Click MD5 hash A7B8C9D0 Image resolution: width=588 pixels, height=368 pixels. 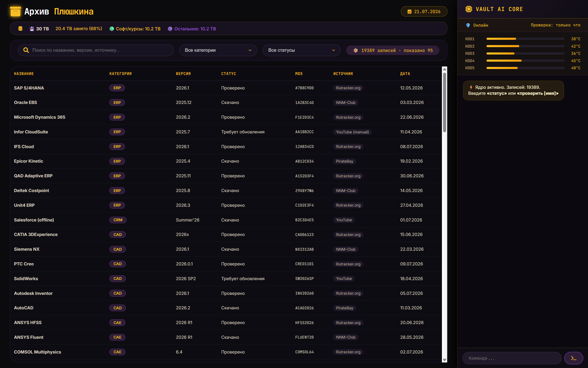point(304,88)
